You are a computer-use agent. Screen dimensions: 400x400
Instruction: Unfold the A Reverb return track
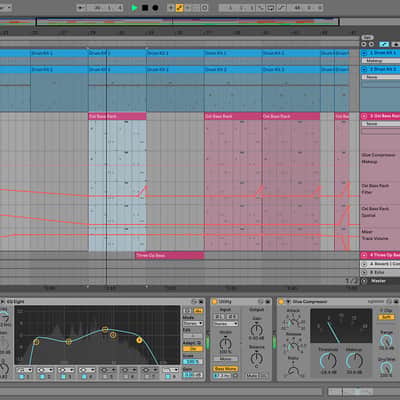(364, 264)
